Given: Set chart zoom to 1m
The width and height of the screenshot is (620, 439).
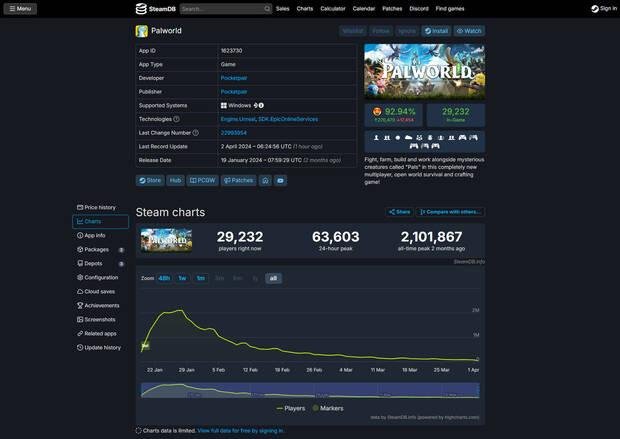Looking at the screenshot, I should click(x=201, y=278).
